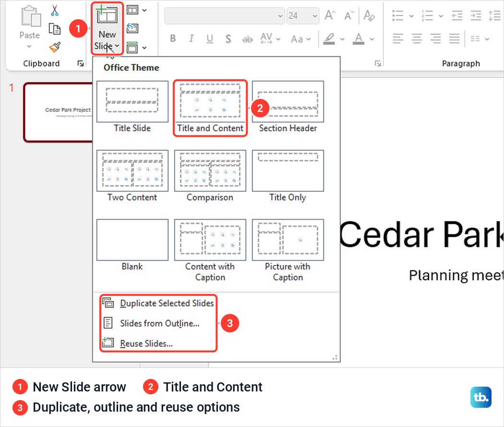The image size is (504, 427).
Task: Choose the Title Only layout
Action: pyautogui.click(x=288, y=176)
